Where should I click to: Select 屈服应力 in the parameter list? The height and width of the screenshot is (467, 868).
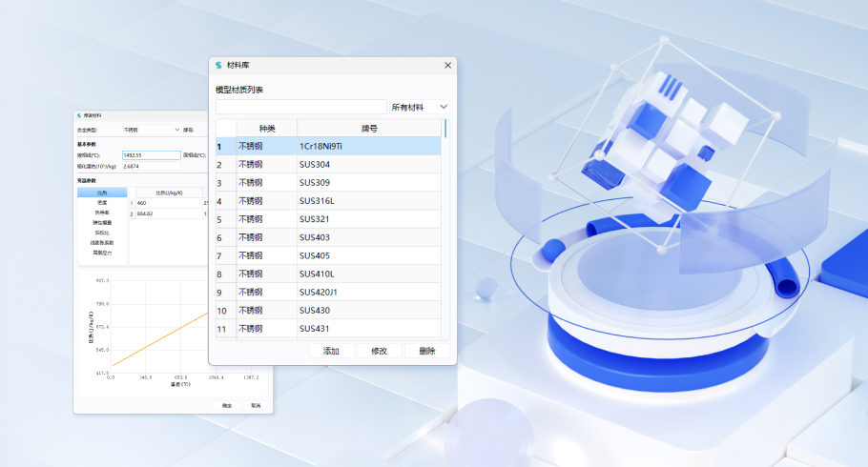tap(101, 253)
